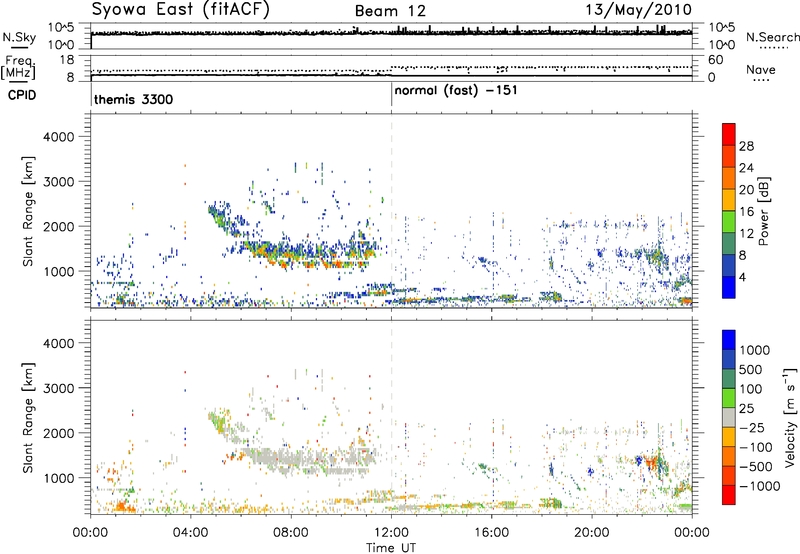800x554 pixels.
Task: Click the Power scale value '28'
Action: click(746, 146)
